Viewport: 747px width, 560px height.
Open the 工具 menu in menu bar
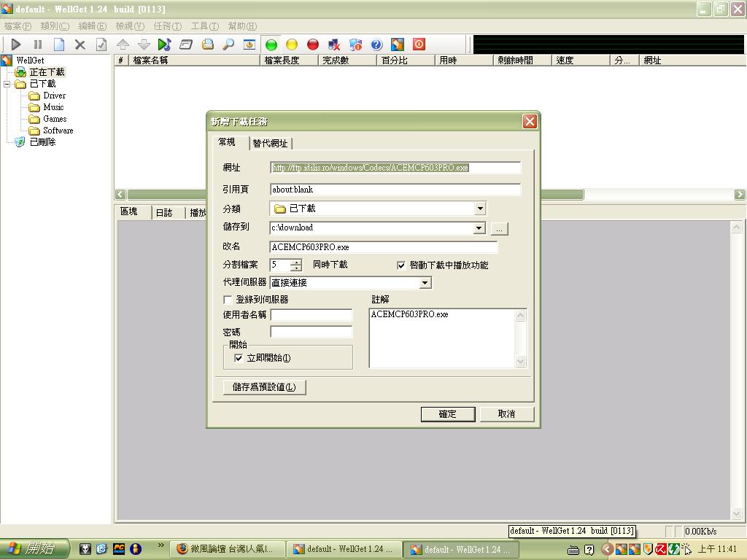(204, 26)
